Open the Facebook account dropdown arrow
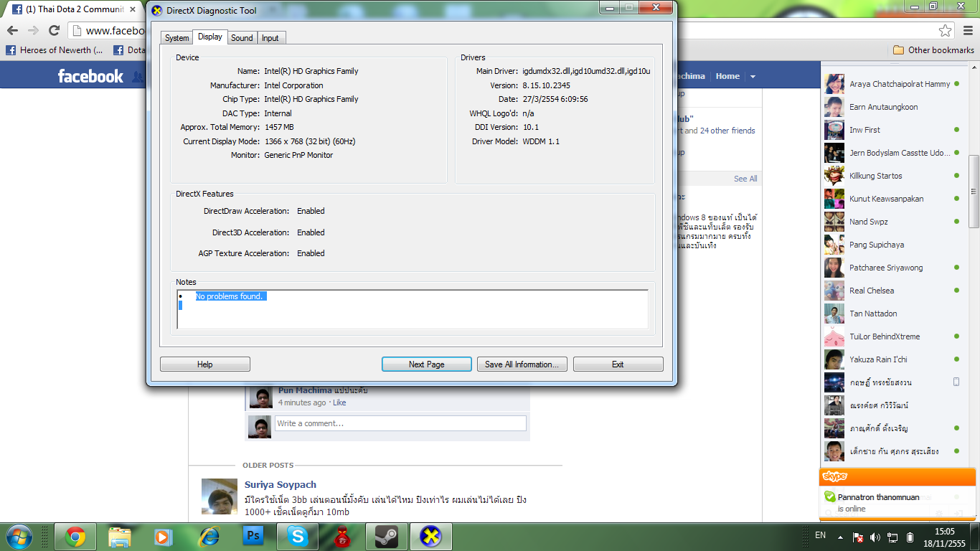 coord(753,76)
